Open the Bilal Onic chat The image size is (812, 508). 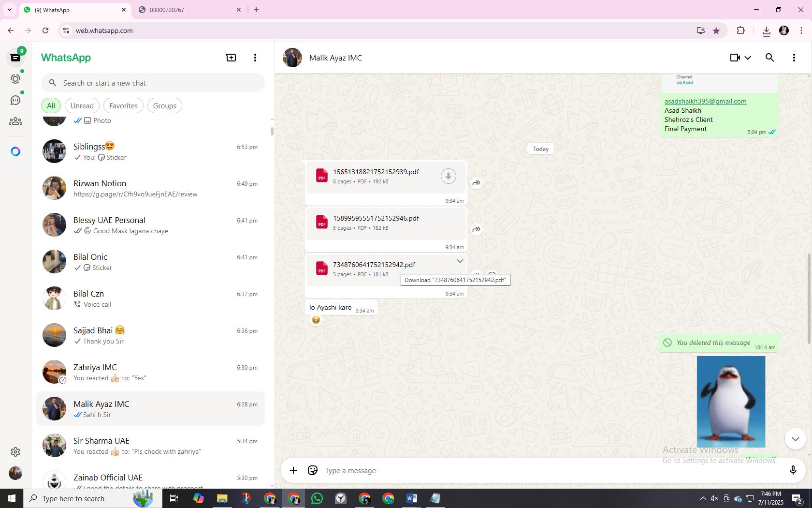click(x=150, y=262)
